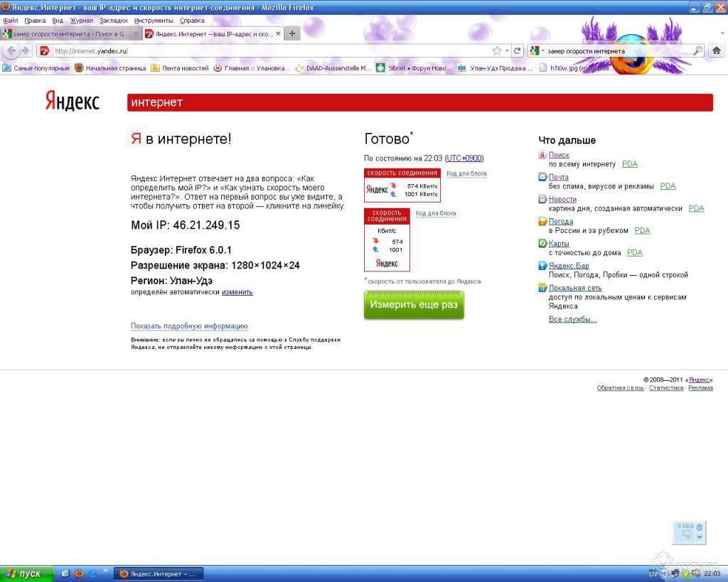
Task: Open the Новости service link
Action: pyautogui.click(x=563, y=199)
